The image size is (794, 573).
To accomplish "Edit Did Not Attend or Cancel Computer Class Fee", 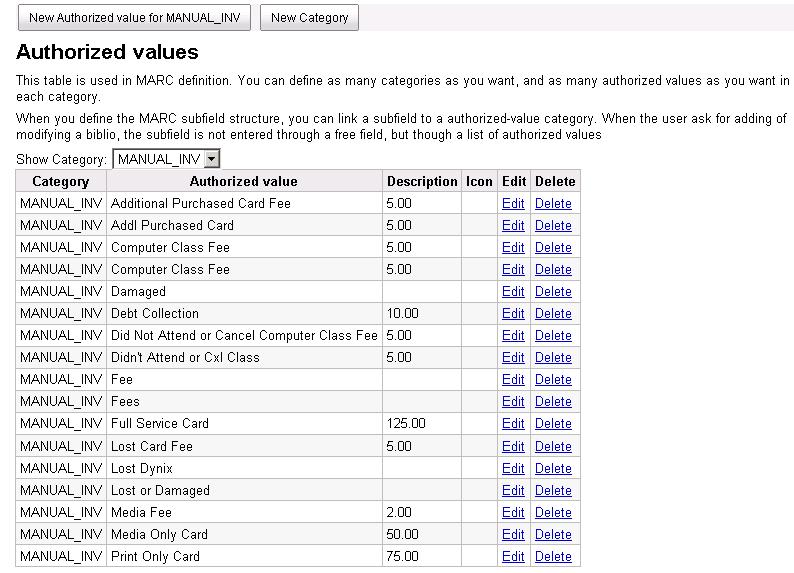I will coord(513,335).
